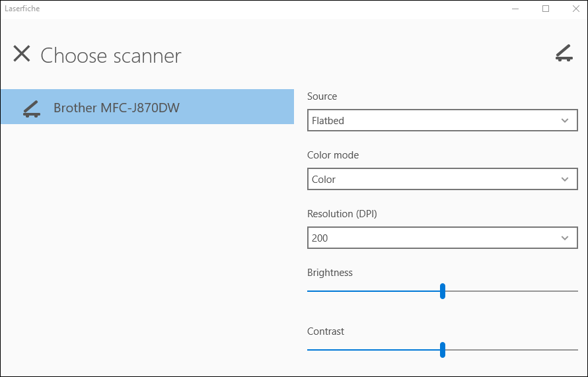Click the gray right part of Contrast track

pos(511,350)
